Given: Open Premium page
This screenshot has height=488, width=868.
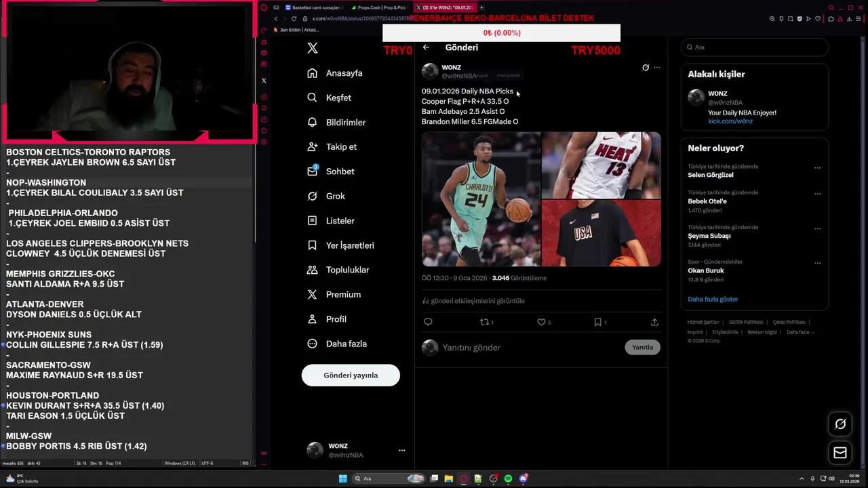Looking at the screenshot, I should tap(334, 294).
